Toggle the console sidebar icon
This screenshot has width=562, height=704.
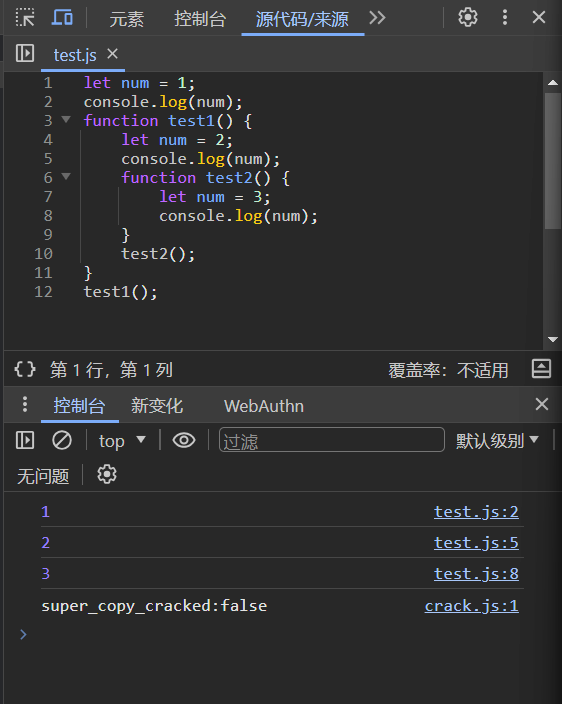click(x=25, y=440)
